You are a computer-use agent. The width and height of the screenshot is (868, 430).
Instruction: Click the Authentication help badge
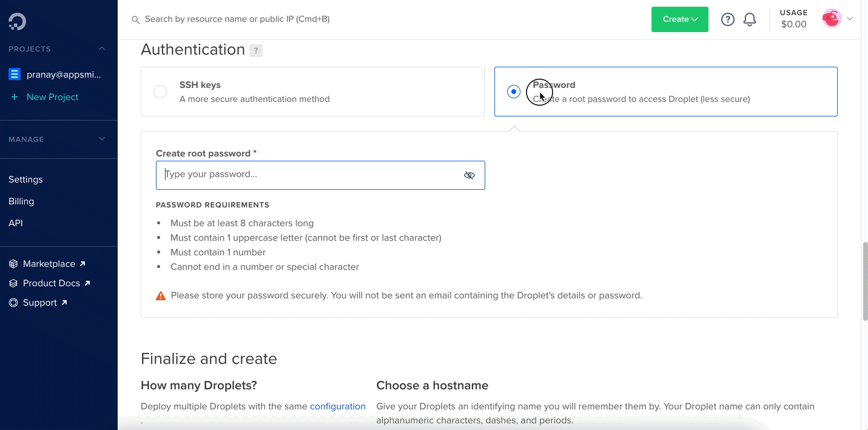click(x=256, y=51)
